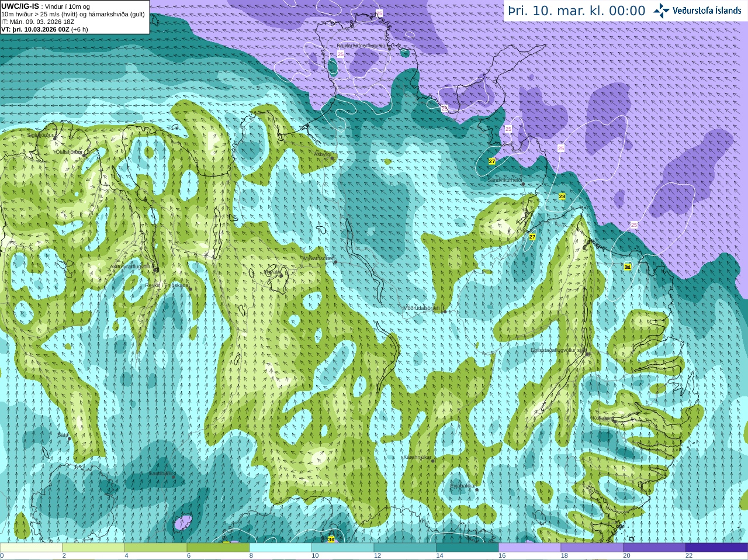
Task: Click the legend value 8
Action: pyautogui.click(x=251, y=556)
